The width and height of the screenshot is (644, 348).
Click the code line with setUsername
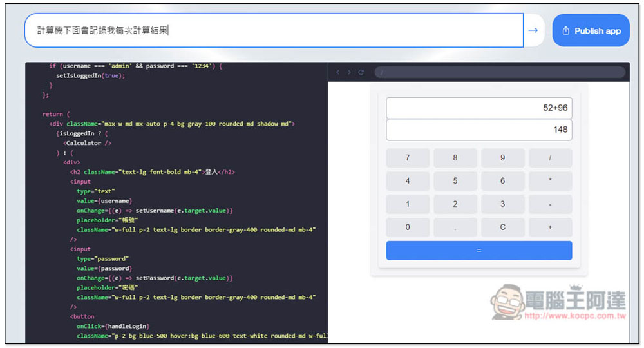155,210
